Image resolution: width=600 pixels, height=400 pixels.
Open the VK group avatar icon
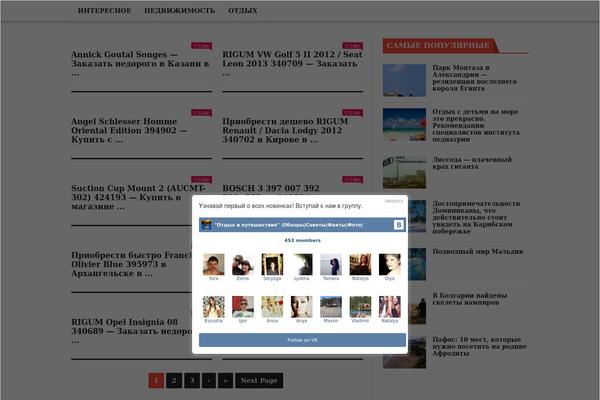[206, 225]
